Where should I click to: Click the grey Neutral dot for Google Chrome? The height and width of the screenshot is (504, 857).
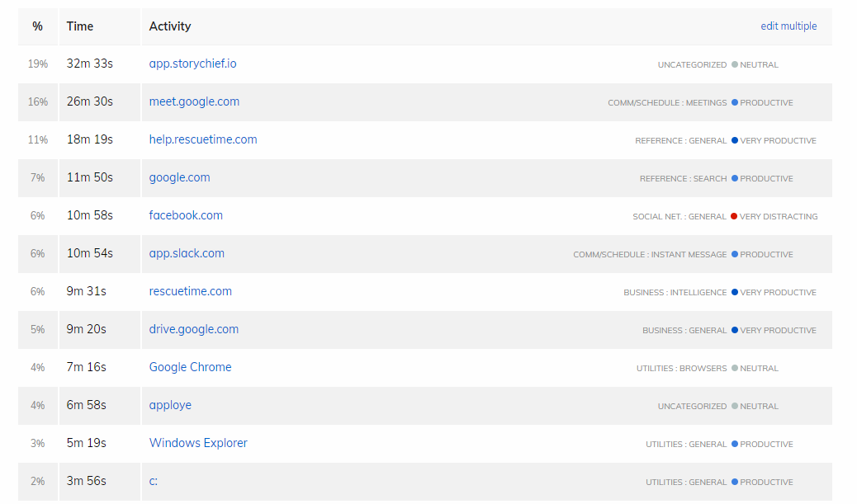click(x=734, y=369)
